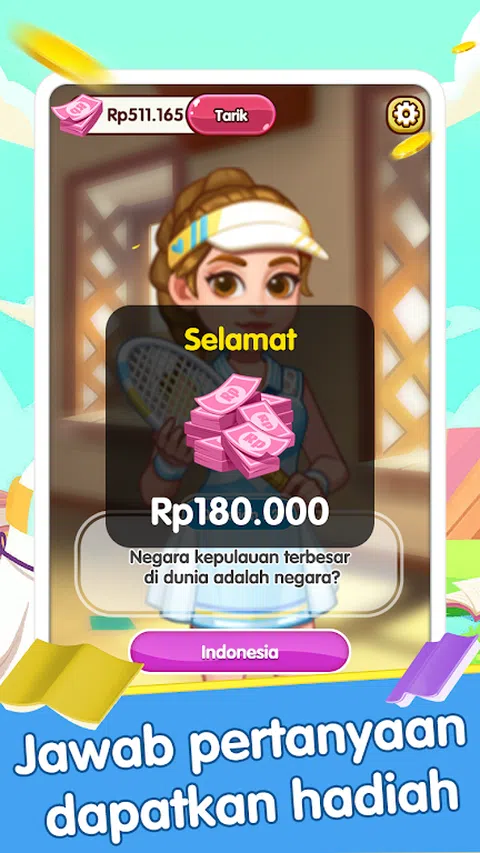The width and height of the screenshot is (480, 853).
Task: Click the small gold coin at top right
Action: 463,47
